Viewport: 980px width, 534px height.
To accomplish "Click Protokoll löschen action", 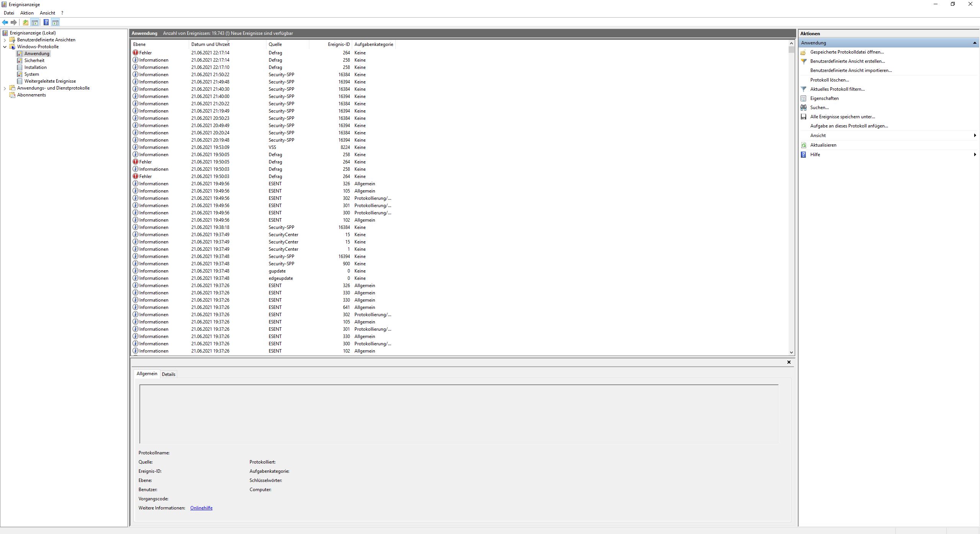I will (x=829, y=80).
